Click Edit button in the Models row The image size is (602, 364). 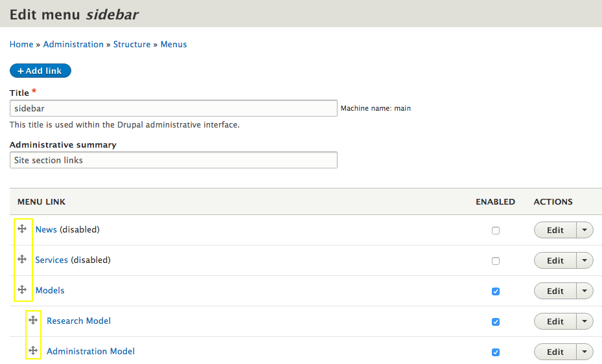(x=555, y=291)
